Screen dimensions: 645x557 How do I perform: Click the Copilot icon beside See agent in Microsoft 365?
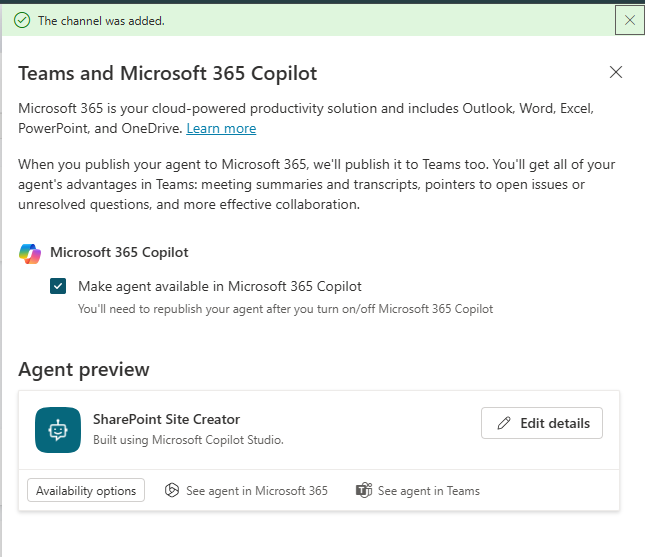pos(172,491)
